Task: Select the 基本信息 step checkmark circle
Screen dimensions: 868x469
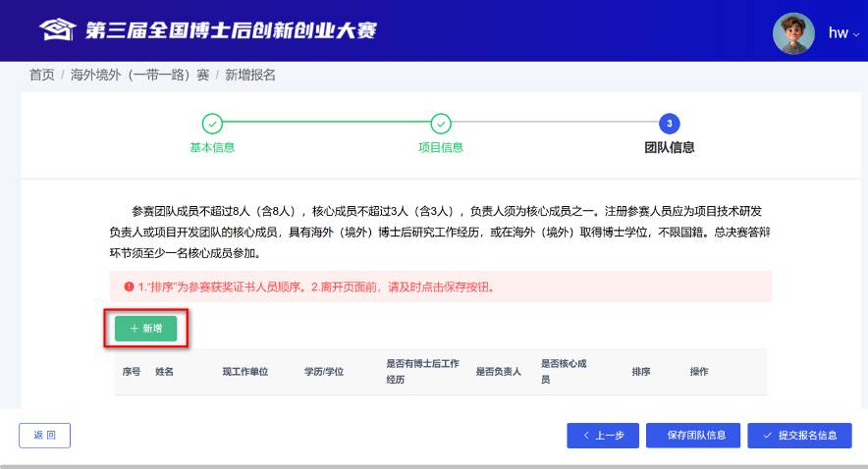Action: (212, 124)
